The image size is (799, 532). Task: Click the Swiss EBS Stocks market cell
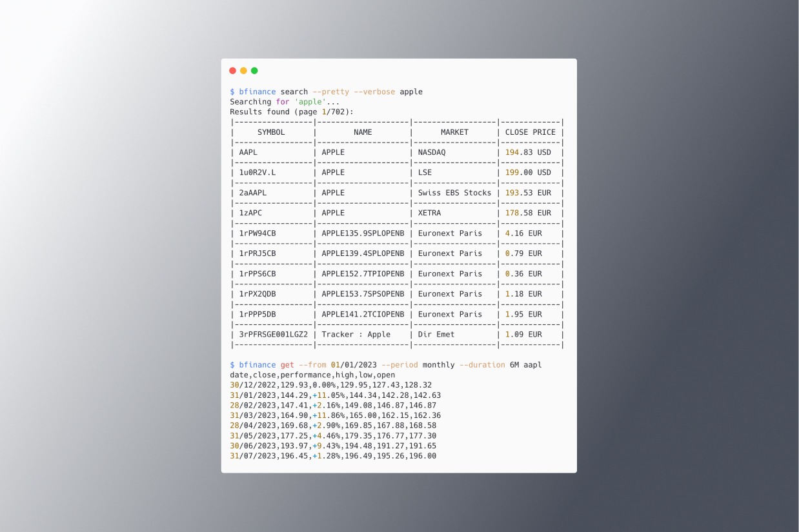pyautogui.click(x=454, y=193)
